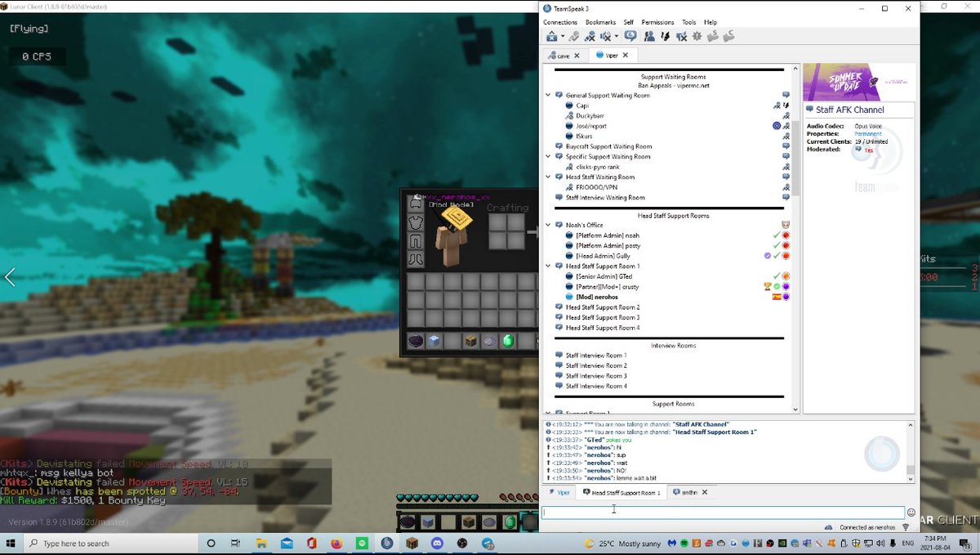Open the Self menu
The height and width of the screenshot is (555, 980).
point(628,22)
